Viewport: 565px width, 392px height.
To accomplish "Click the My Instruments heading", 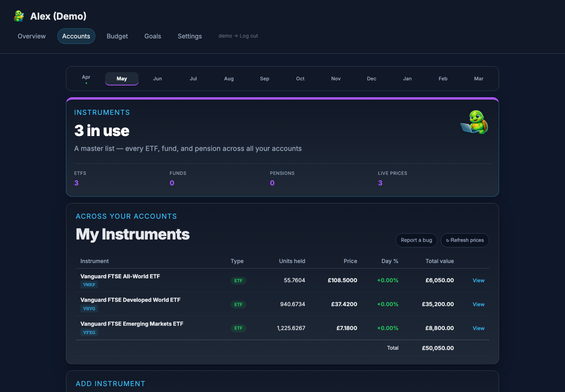I will click(x=133, y=234).
